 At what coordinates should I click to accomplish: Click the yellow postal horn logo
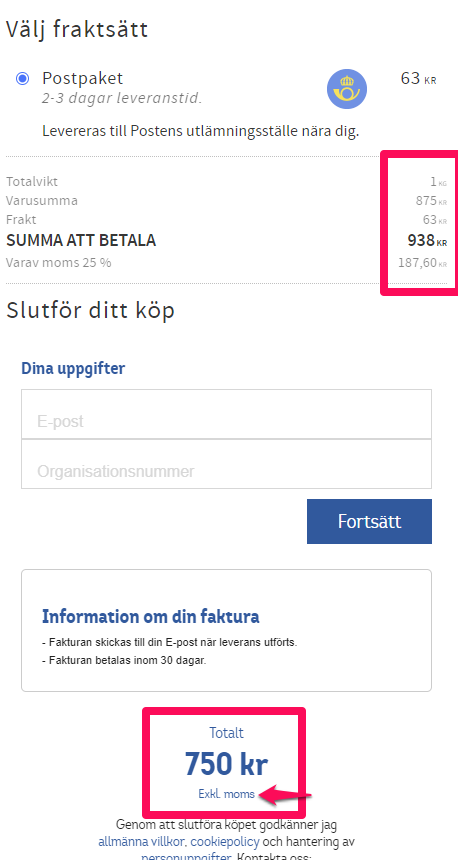pos(347,88)
